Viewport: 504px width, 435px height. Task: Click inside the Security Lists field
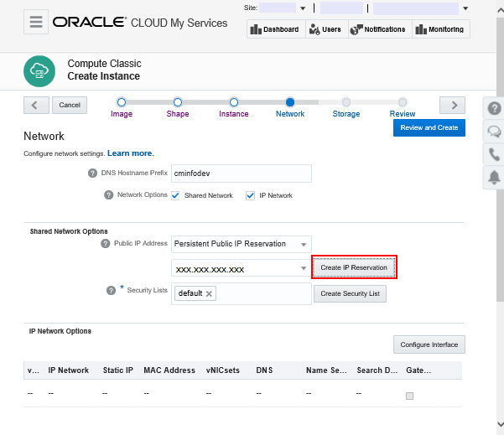pyautogui.click(x=241, y=293)
